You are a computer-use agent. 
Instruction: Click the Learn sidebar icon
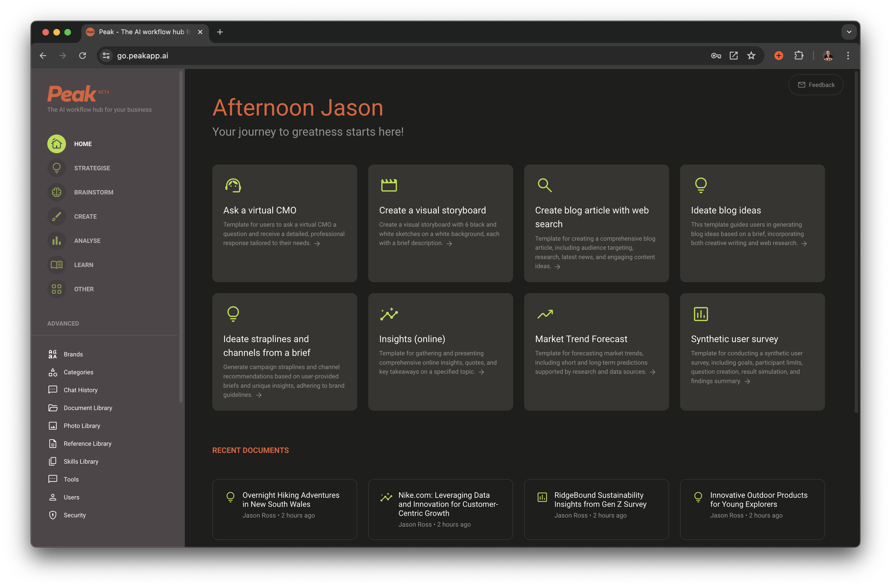point(56,264)
